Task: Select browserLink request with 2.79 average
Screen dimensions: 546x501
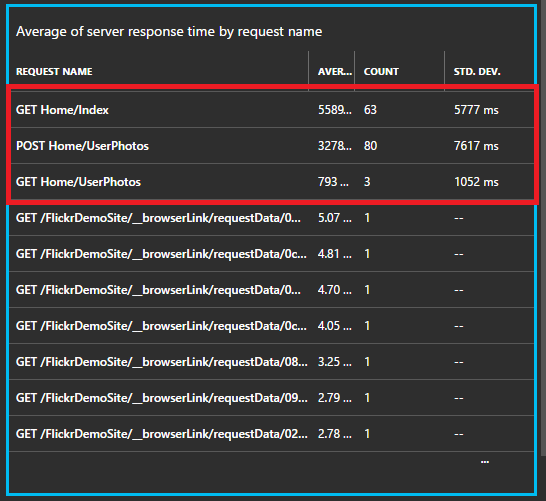Action: point(272,398)
